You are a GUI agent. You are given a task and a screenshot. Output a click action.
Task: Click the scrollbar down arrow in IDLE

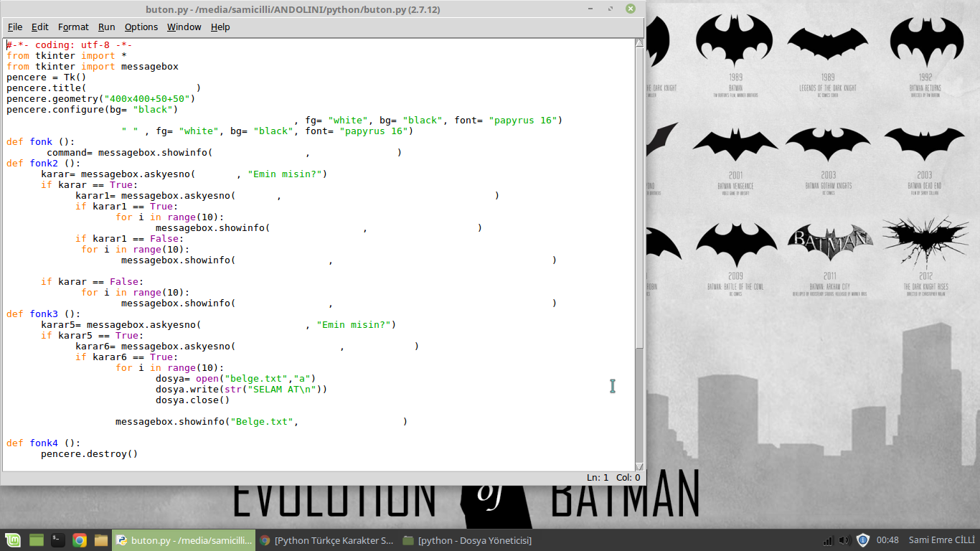[639, 466]
